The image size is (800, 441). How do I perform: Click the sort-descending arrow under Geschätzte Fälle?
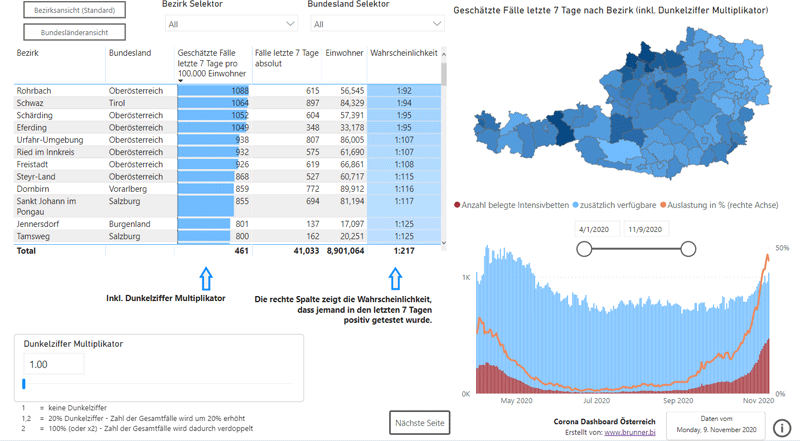click(180, 81)
